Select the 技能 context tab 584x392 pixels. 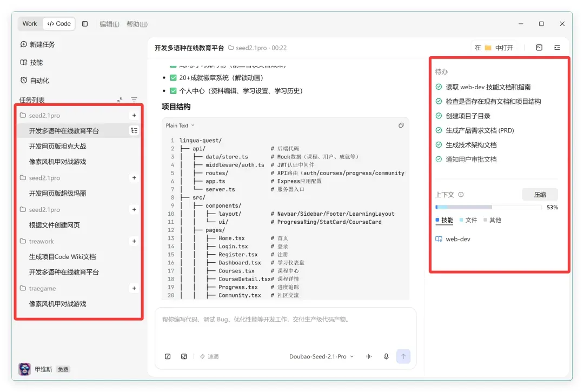pyautogui.click(x=444, y=220)
